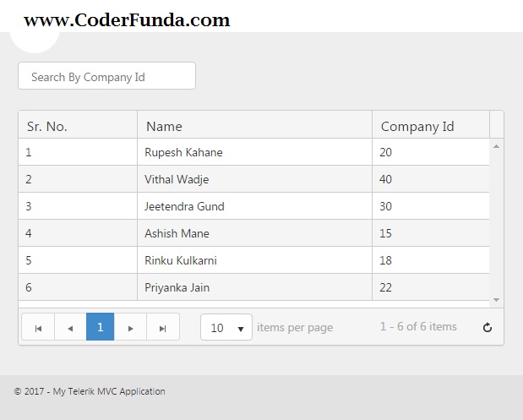
Task: Open the items per page dropdown
Action: point(226,328)
